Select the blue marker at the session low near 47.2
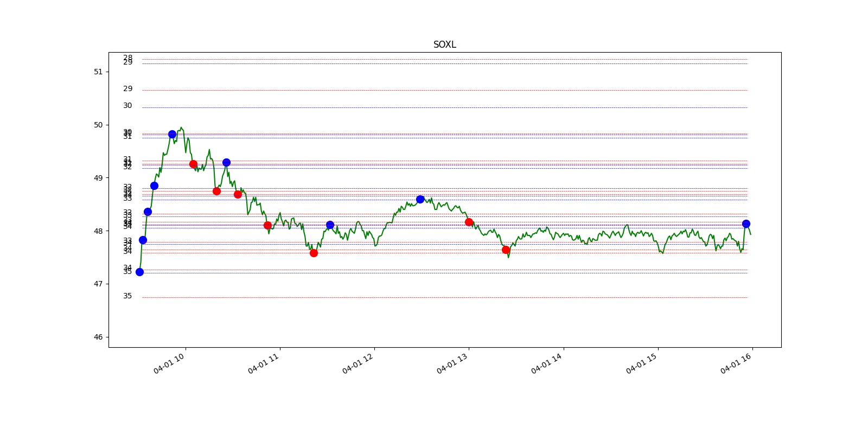868x434 pixels. point(139,272)
